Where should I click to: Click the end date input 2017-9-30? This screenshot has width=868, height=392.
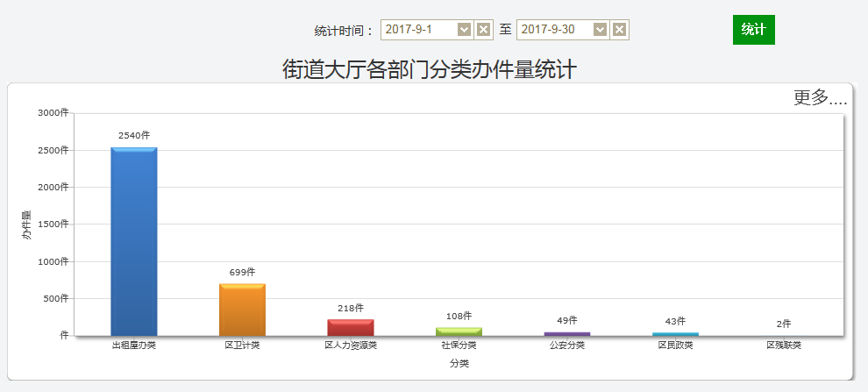click(x=555, y=29)
